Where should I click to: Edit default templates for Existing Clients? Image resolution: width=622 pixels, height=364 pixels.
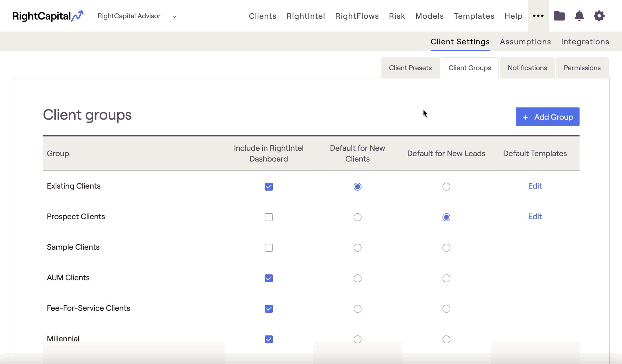(x=535, y=186)
